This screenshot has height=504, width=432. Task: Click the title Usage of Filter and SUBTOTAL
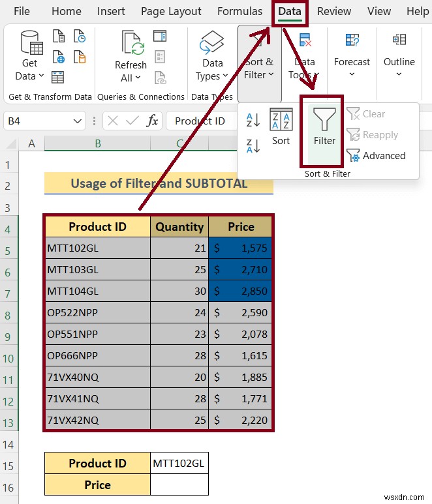[159, 183]
